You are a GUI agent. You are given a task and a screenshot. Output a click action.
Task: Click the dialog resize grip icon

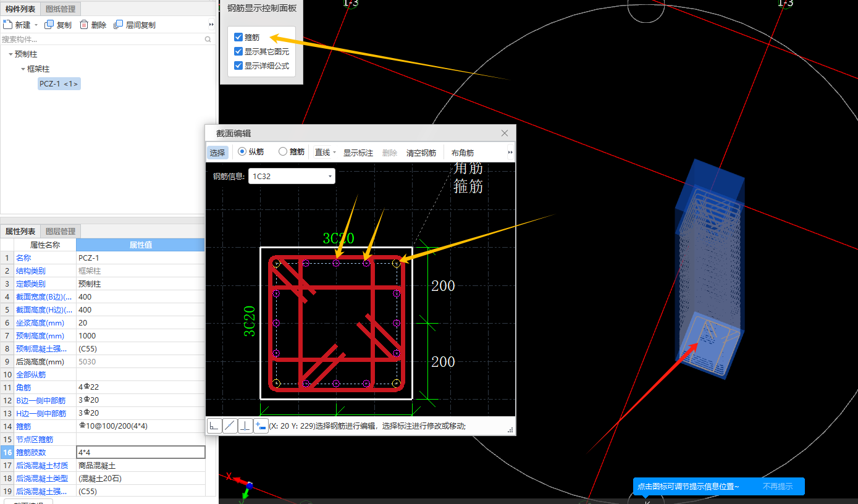click(x=511, y=429)
